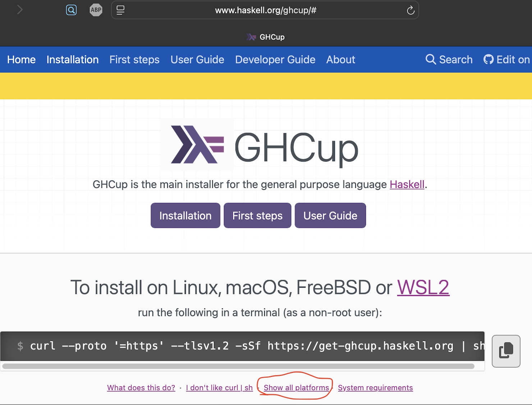The width and height of the screenshot is (532, 405).
Task: Click the reader view icon in address bar
Action: click(x=120, y=10)
